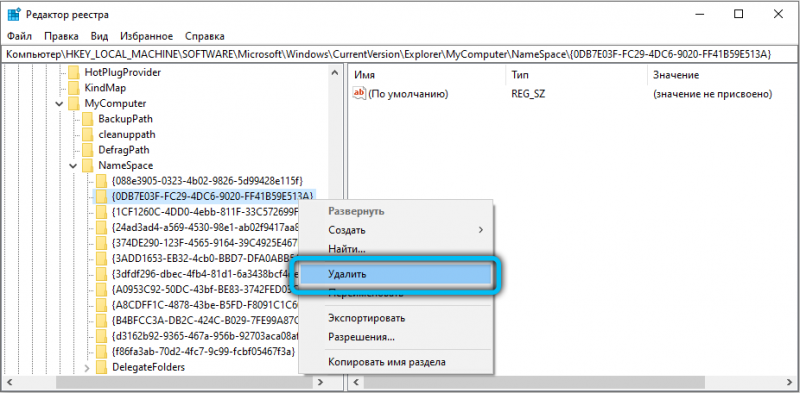Open the Справка menu

(x=205, y=36)
